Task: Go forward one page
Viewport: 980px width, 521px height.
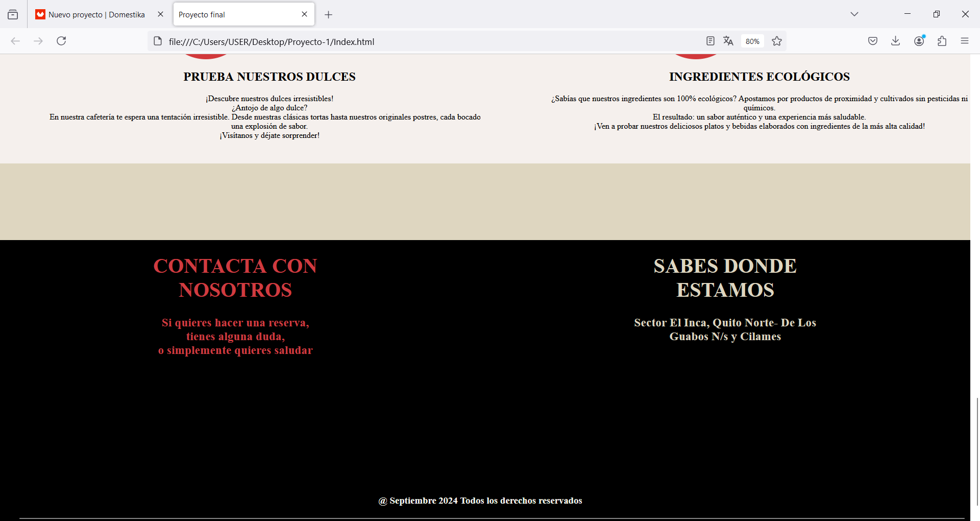Action: 38,41
